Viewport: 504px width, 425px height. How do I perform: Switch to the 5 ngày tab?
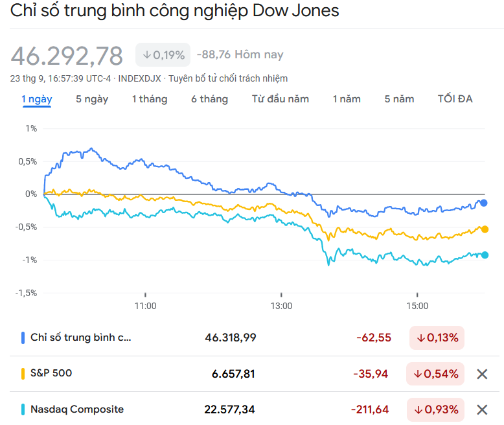92,99
